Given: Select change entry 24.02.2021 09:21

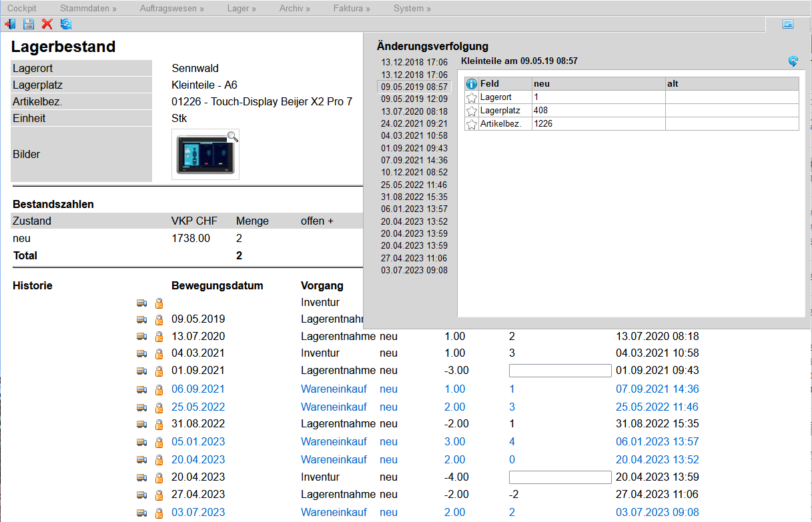Looking at the screenshot, I should (x=414, y=123).
